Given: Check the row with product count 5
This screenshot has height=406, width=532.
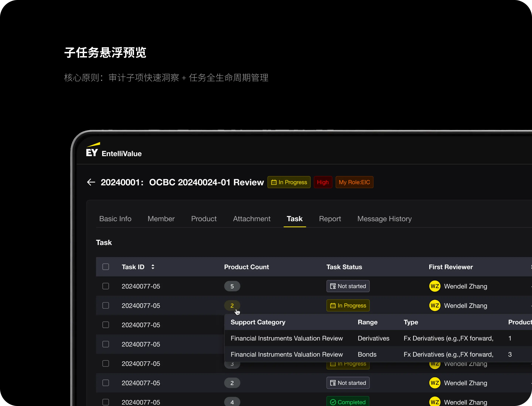Looking at the screenshot, I should [106, 286].
